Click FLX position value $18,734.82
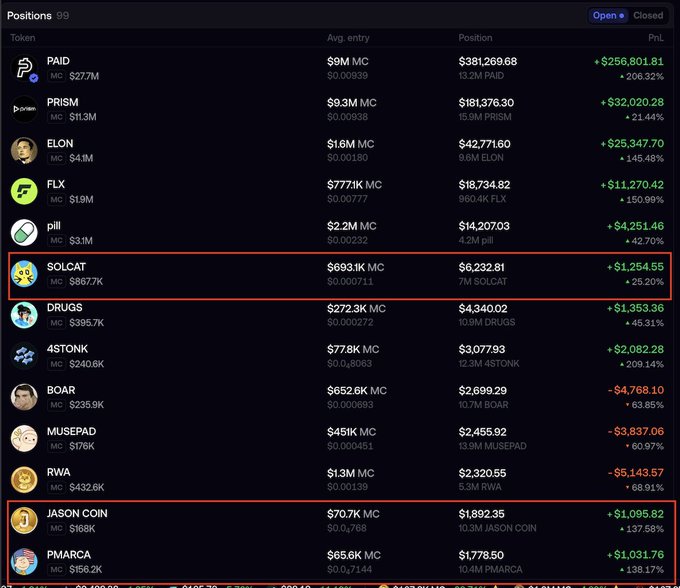 pos(484,185)
